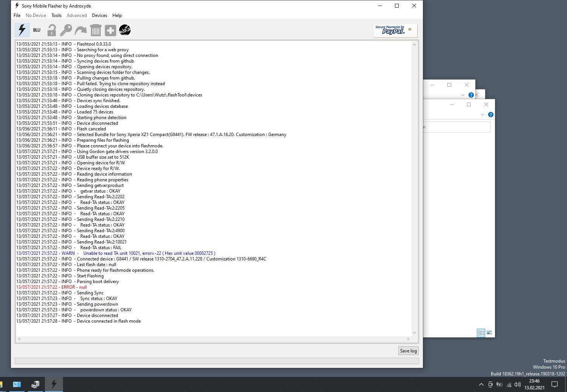Select the 'USB buffer size set to 512K' line
567x392 pixels.
click(72, 157)
